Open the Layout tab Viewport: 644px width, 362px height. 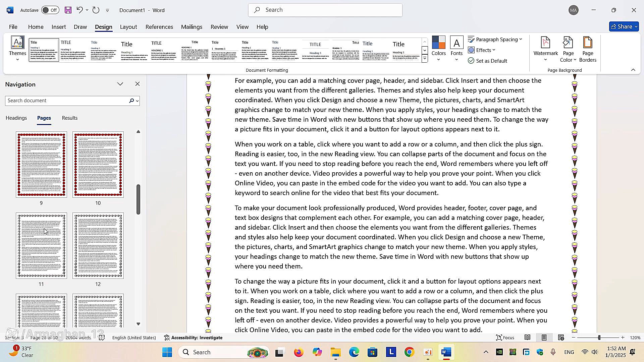pos(128,27)
